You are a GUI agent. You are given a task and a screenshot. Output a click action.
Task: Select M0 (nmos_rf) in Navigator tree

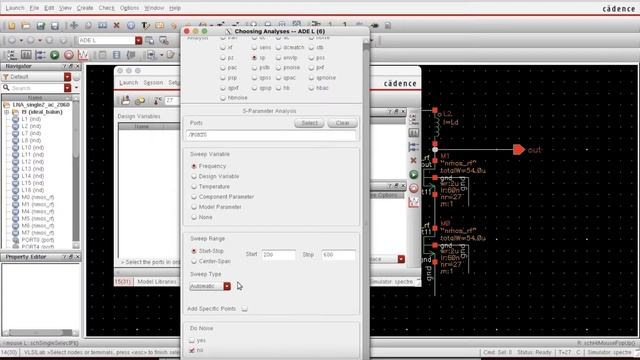coord(38,197)
